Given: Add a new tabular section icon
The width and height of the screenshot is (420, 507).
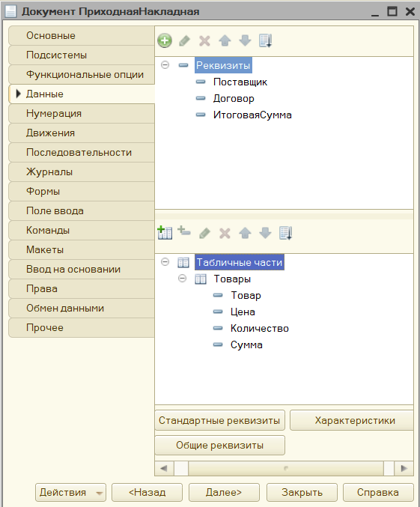Looking at the screenshot, I should click(x=165, y=232).
